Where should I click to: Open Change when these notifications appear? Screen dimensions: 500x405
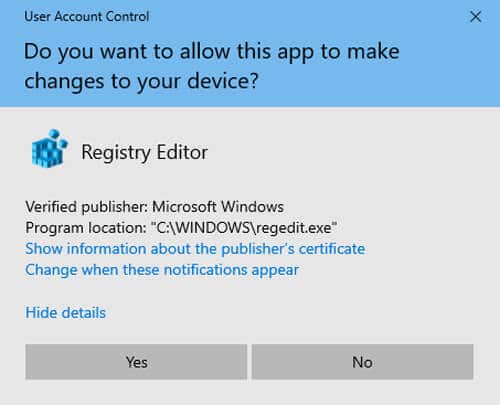(162, 270)
